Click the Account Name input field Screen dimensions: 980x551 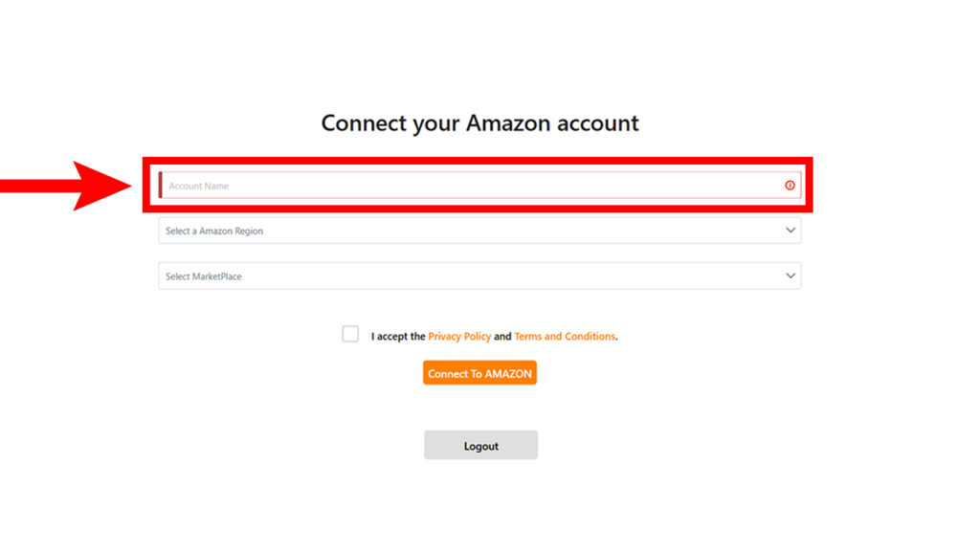[x=479, y=186]
